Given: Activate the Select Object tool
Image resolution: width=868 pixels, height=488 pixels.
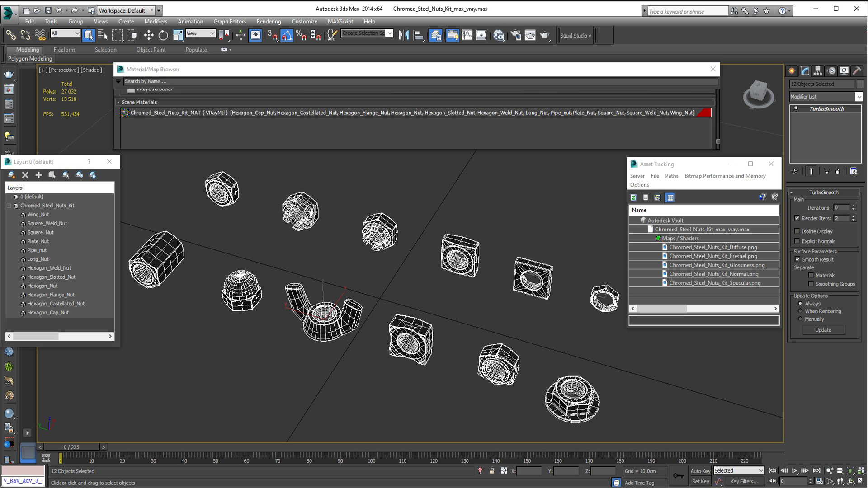Looking at the screenshot, I should (x=89, y=35).
